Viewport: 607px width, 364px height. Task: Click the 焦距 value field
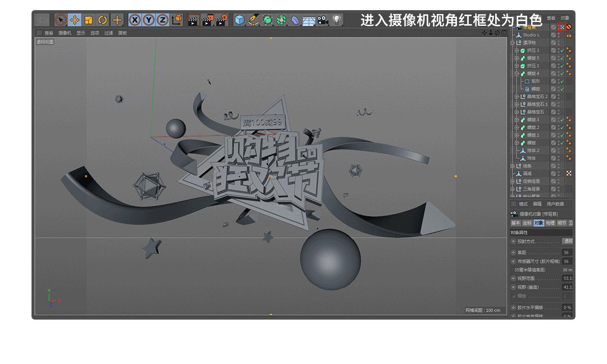(x=567, y=253)
